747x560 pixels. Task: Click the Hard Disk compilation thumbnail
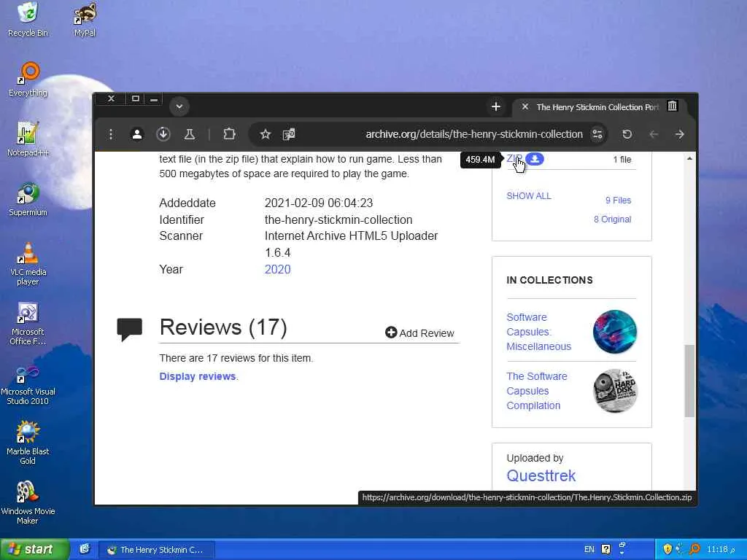click(615, 391)
